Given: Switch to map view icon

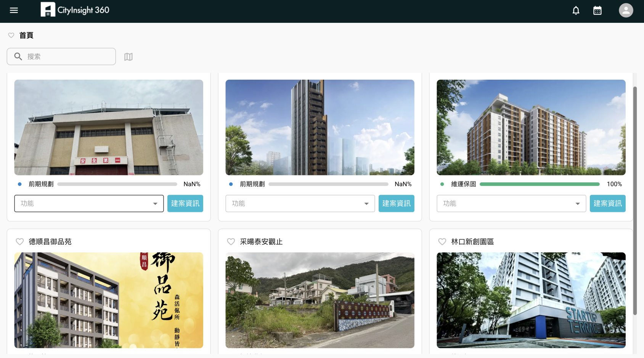Looking at the screenshot, I should [x=128, y=57].
